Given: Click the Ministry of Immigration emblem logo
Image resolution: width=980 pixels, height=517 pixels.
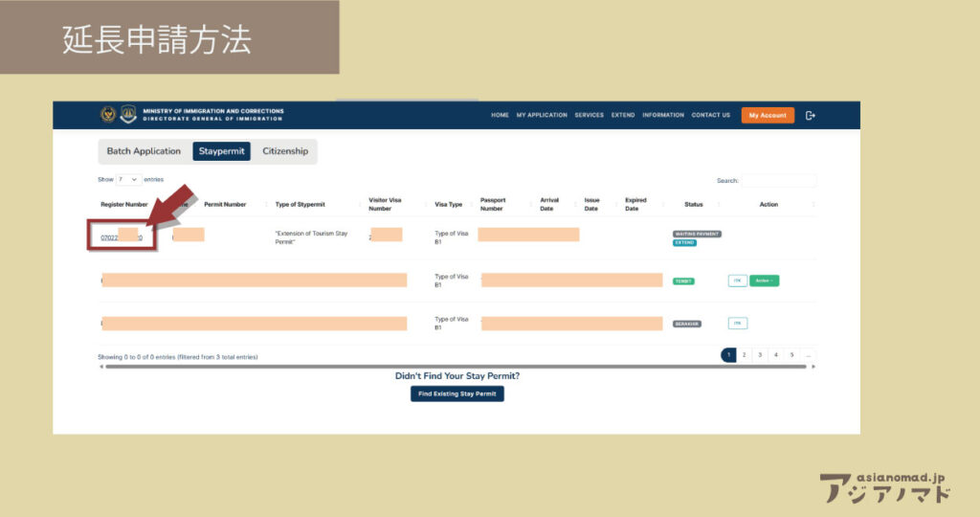Looking at the screenshot, I should coord(108,115).
